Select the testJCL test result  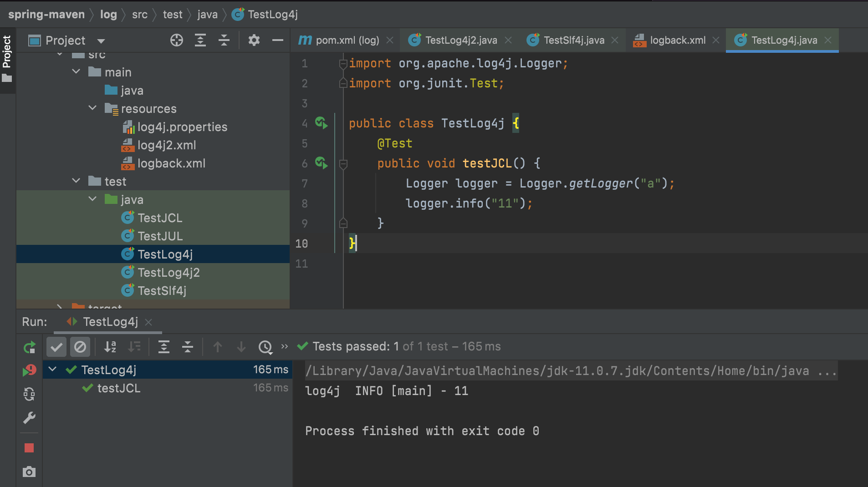pos(118,388)
